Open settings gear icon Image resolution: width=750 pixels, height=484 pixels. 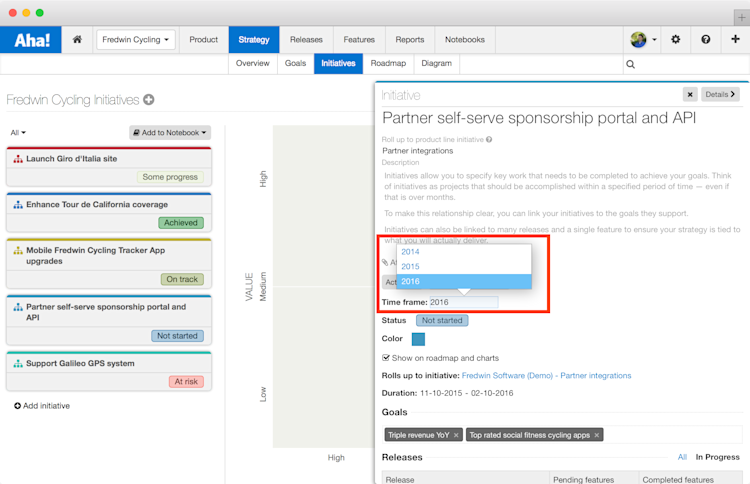tap(675, 40)
